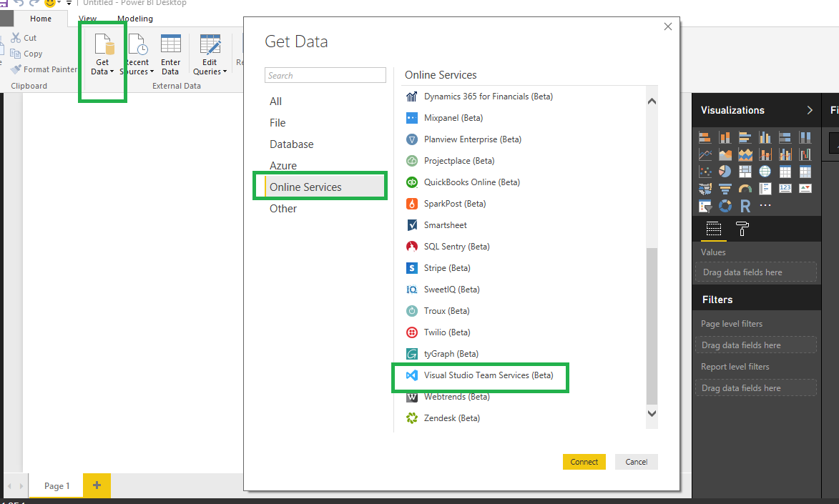
Task: Select the card (123) visualization
Action: (x=785, y=188)
